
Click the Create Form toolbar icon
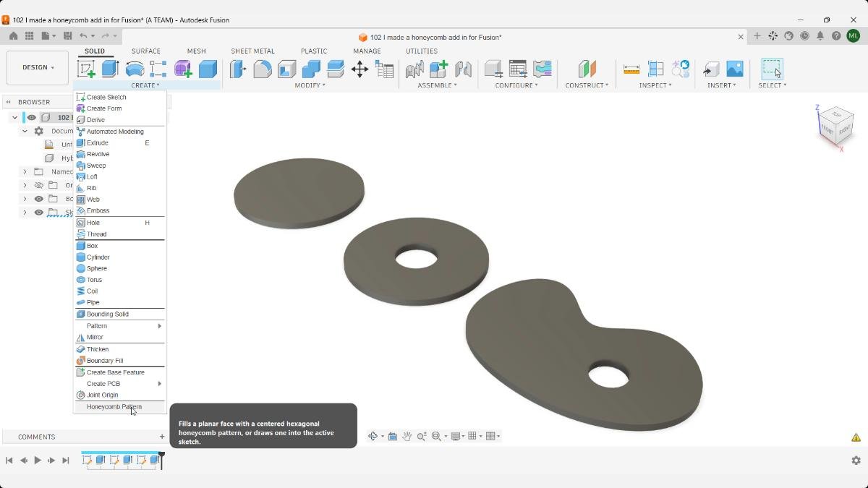(x=183, y=69)
